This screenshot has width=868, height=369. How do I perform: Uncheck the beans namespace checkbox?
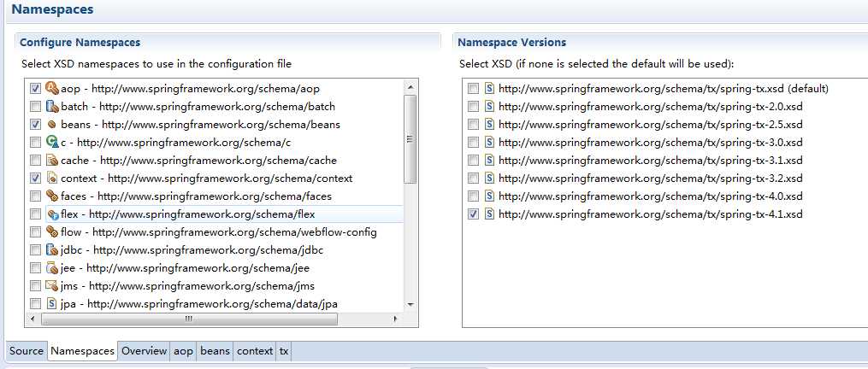35,125
